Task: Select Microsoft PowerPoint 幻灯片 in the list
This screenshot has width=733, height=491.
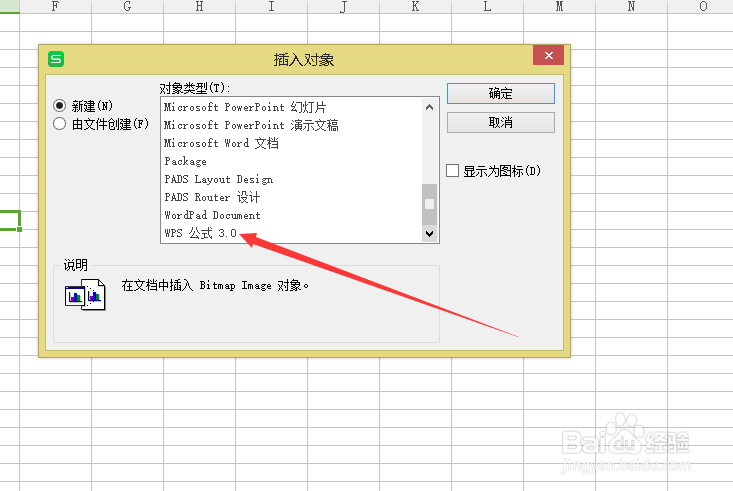Action: [291, 107]
